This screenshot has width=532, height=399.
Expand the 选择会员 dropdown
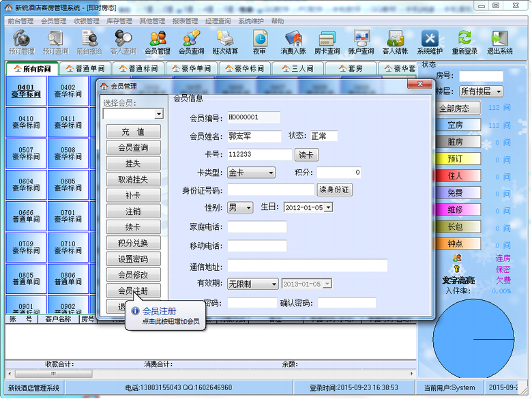click(x=159, y=115)
